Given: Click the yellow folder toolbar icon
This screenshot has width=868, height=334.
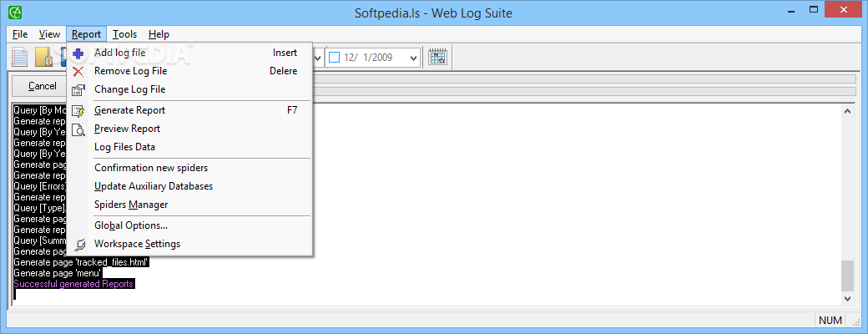Looking at the screenshot, I should [x=43, y=57].
